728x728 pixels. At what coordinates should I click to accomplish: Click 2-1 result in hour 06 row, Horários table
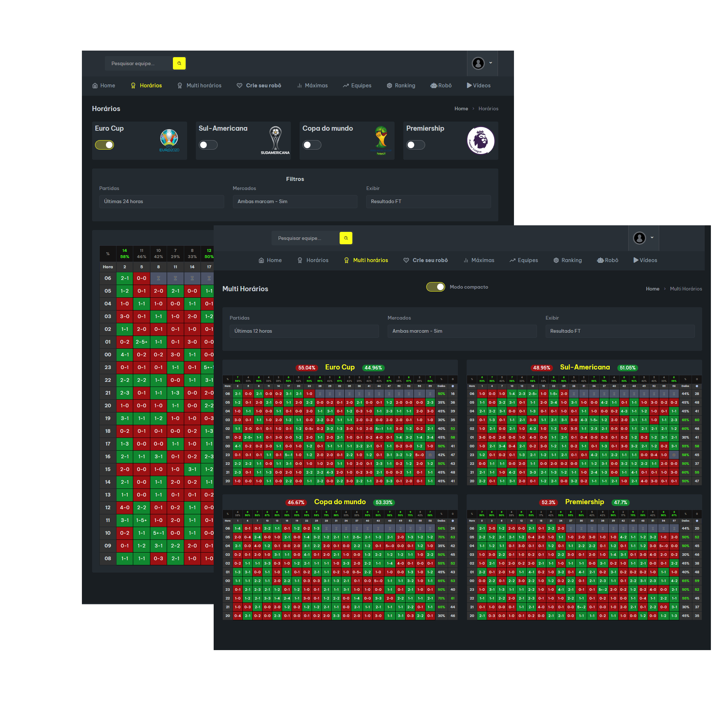(125, 278)
